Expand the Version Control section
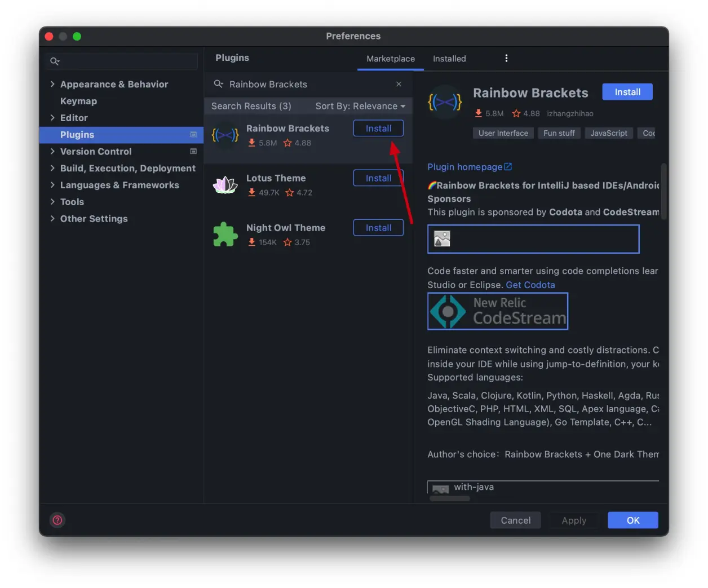708x588 pixels. coord(52,151)
